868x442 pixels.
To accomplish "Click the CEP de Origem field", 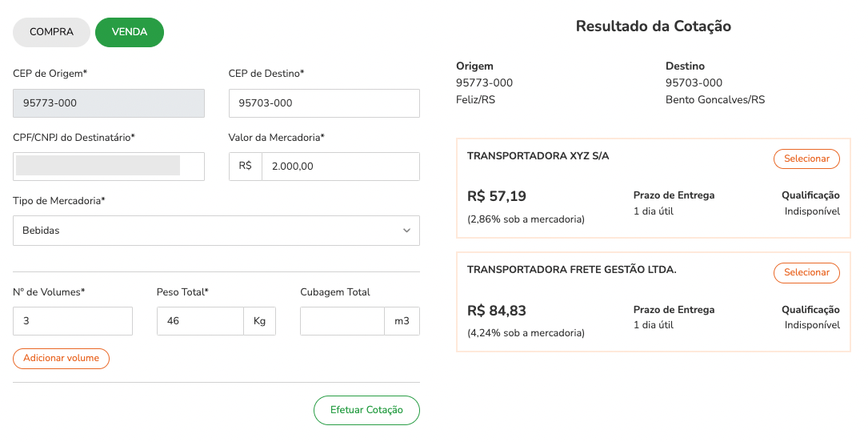I will (x=109, y=103).
